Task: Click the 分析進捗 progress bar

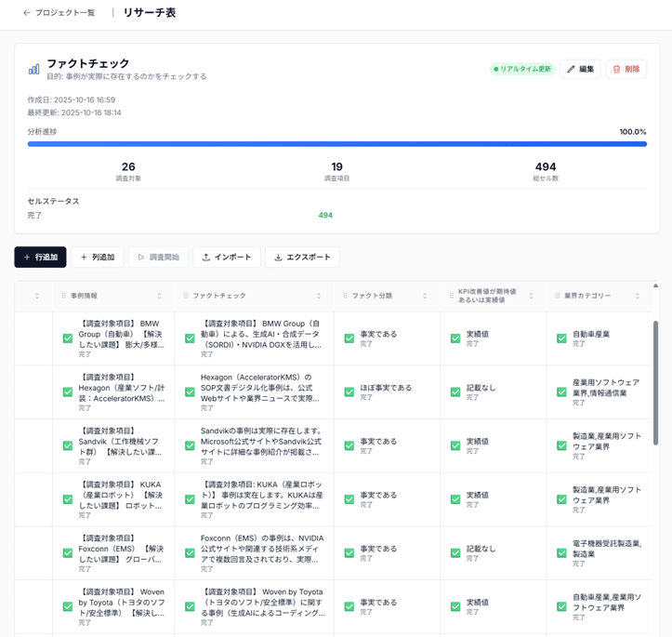Action: [x=336, y=144]
